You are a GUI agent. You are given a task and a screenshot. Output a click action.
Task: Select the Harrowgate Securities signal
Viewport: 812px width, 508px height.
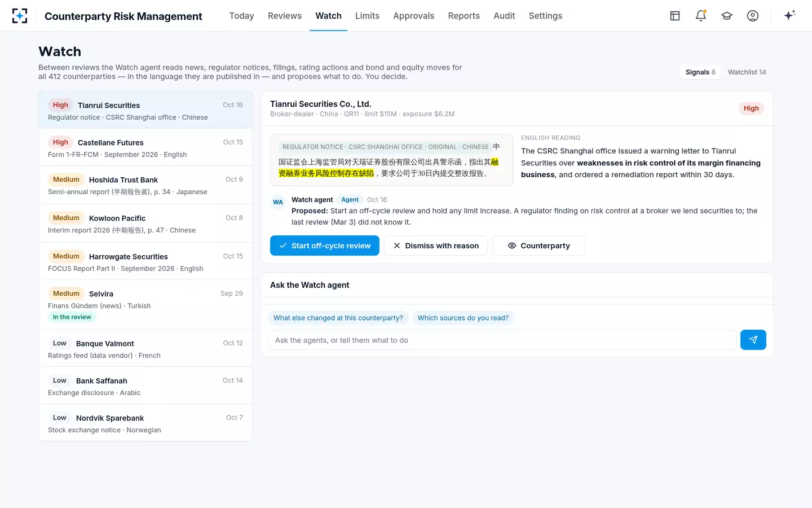click(x=145, y=262)
